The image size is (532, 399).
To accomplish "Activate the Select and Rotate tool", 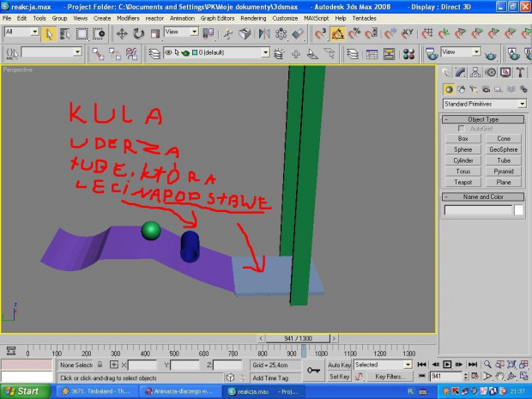I will (x=138, y=34).
